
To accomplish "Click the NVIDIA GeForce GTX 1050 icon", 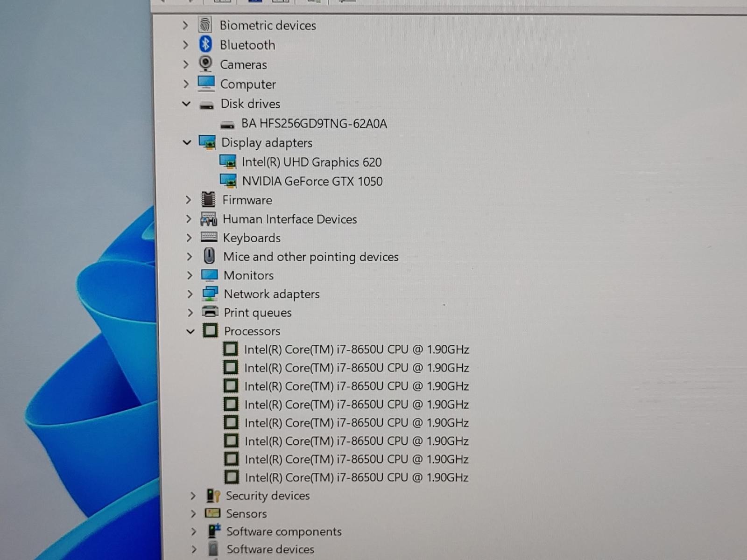I will pyautogui.click(x=228, y=181).
